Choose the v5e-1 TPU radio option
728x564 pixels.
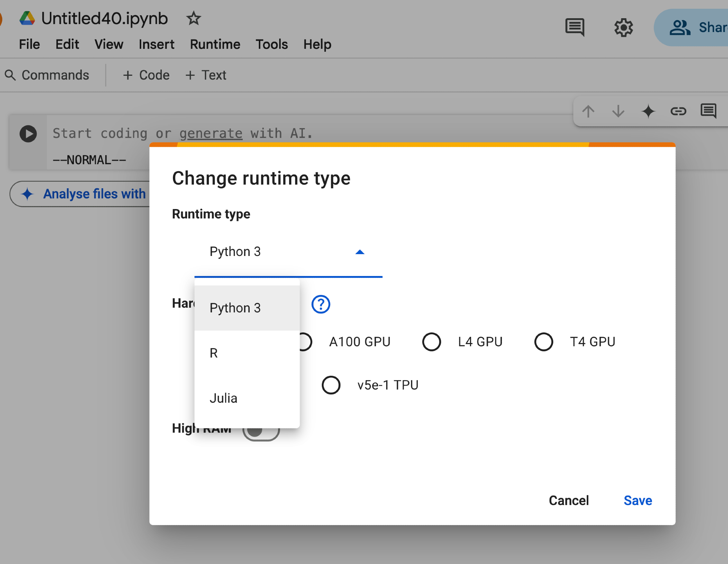click(x=331, y=385)
